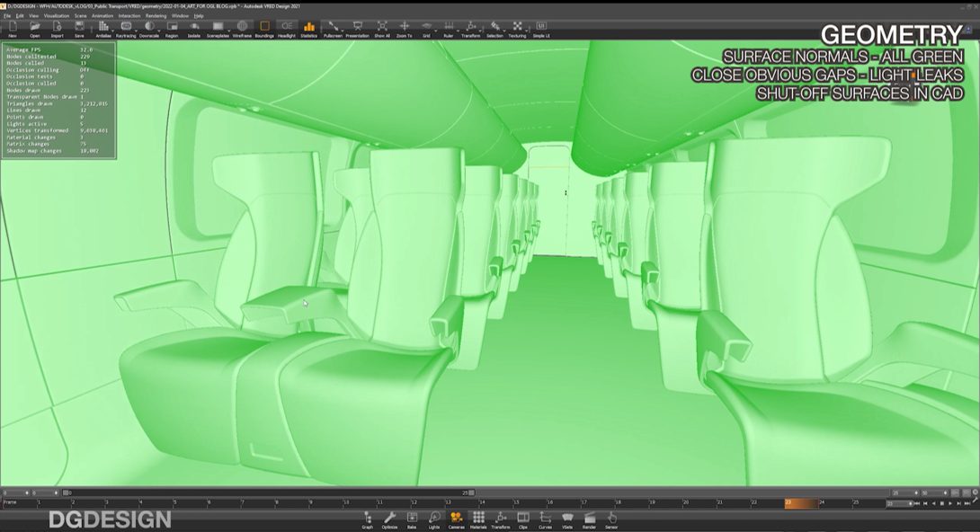Click the Save button
The image size is (980, 532).
click(x=79, y=29)
